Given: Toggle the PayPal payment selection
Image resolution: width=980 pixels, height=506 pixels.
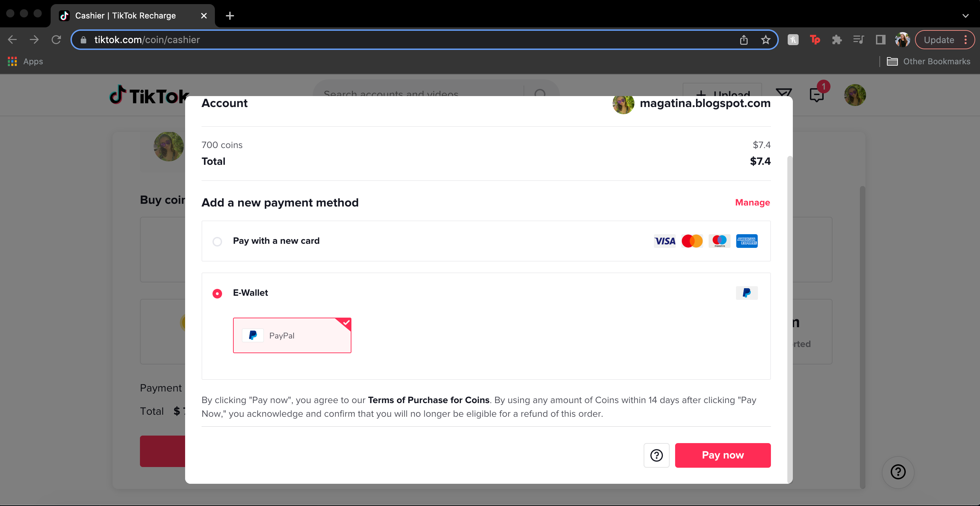Looking at the screenshot, I should (x=292, y=335).
